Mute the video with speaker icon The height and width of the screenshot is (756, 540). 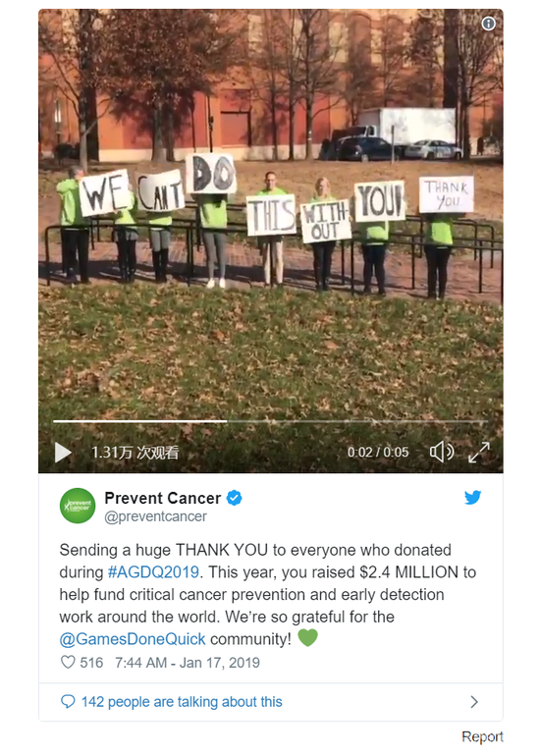click(x=442, y=452)
